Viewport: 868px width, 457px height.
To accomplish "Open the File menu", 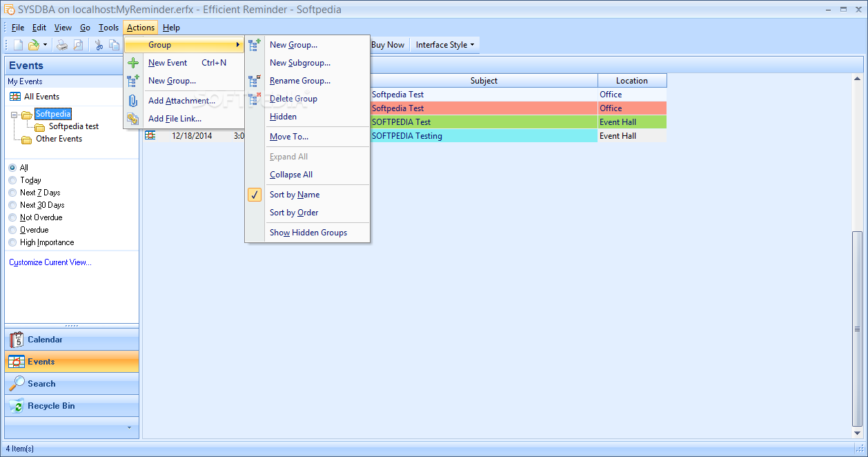I will (18, 28).
